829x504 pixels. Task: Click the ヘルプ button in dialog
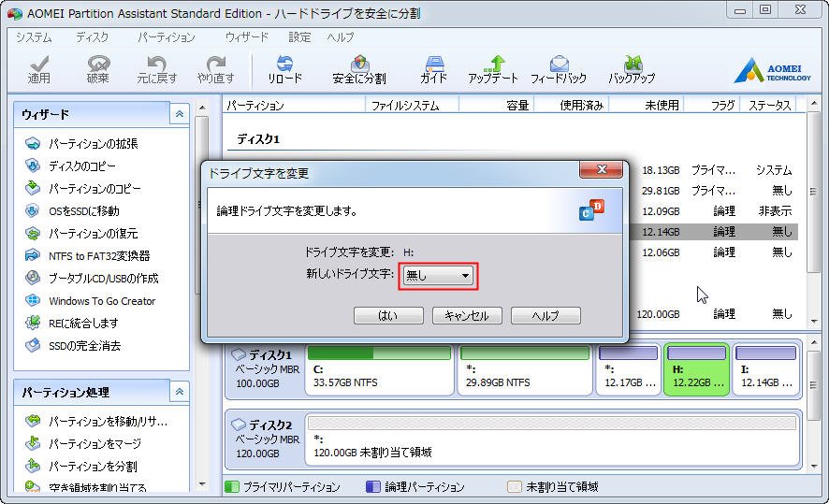545,315
